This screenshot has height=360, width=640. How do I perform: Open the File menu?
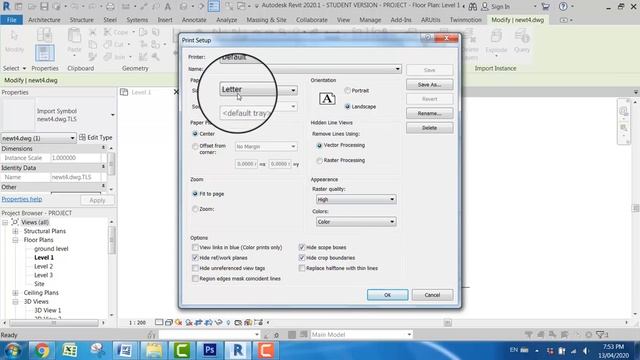(12, 20)
